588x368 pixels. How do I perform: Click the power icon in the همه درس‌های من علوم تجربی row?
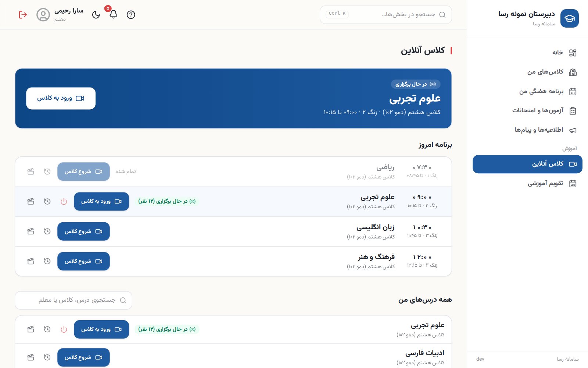tap(64, 329)
